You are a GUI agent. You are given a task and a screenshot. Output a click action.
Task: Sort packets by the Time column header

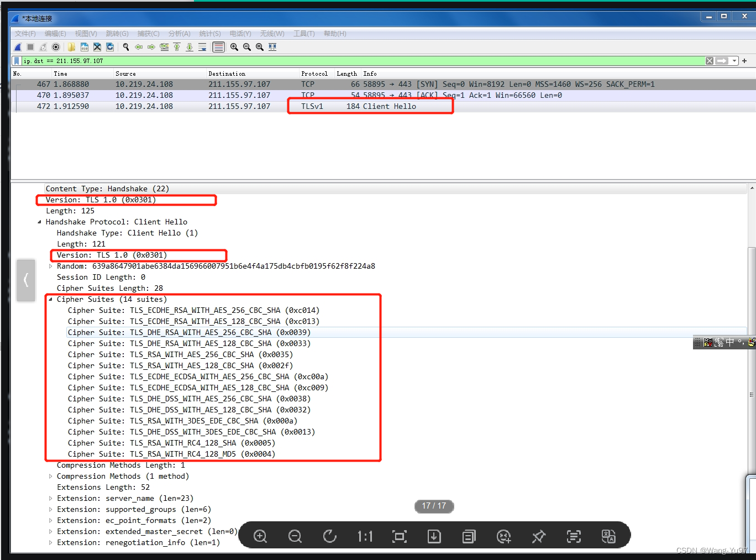click(x=82, y=74)
